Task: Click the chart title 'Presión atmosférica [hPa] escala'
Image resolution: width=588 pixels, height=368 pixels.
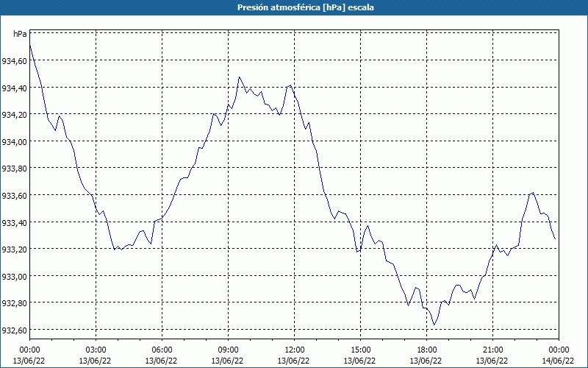Action: click(x=306, y=7)
